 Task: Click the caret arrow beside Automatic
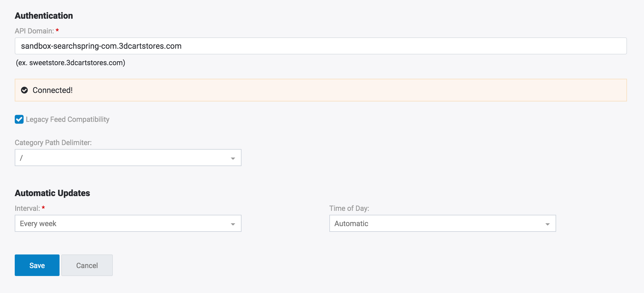point(547,224)
